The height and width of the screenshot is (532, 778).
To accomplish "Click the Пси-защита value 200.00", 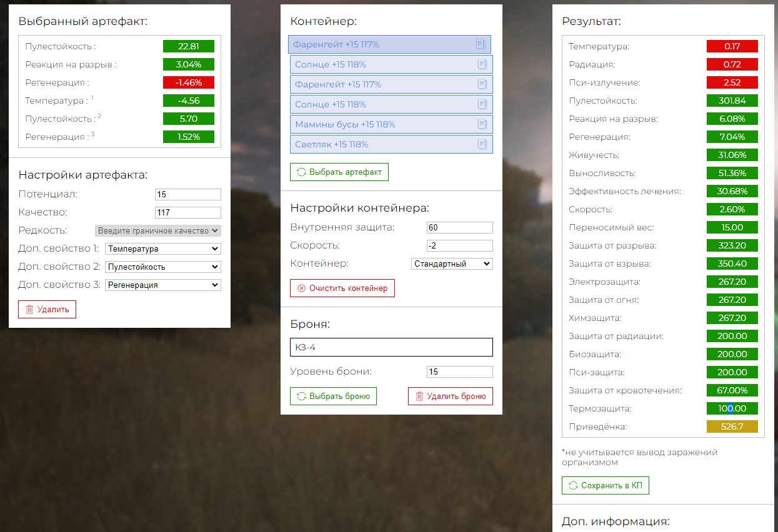I will (732, 372).
